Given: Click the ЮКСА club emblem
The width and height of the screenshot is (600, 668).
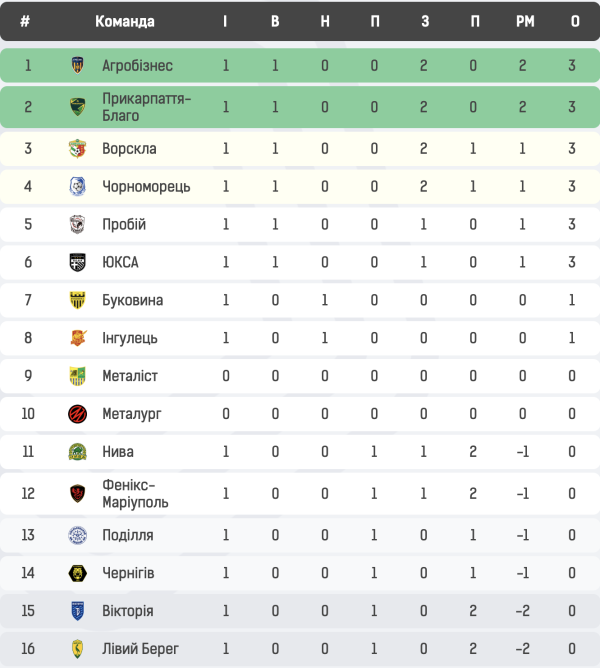Looking at the screenshot, I should (77, 263).
